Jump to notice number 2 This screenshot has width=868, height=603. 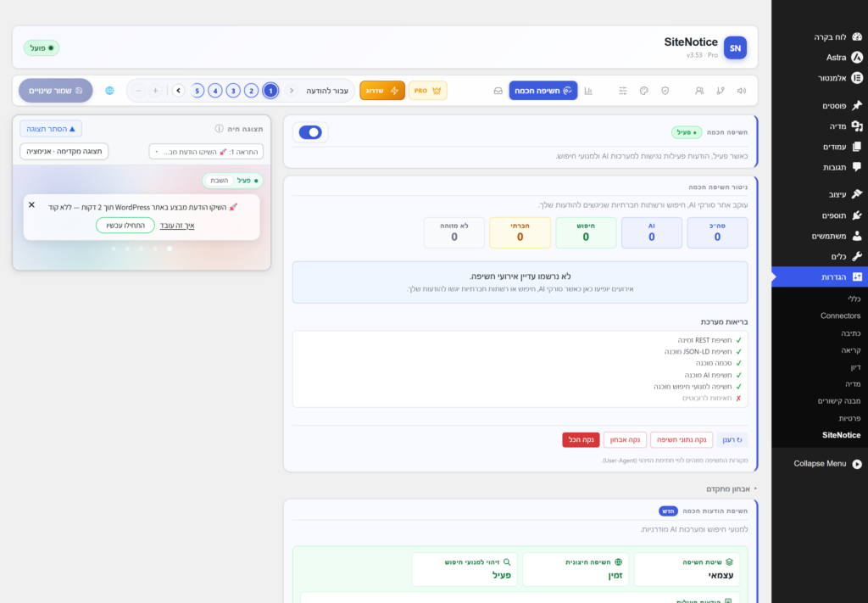tap(251, 91)
